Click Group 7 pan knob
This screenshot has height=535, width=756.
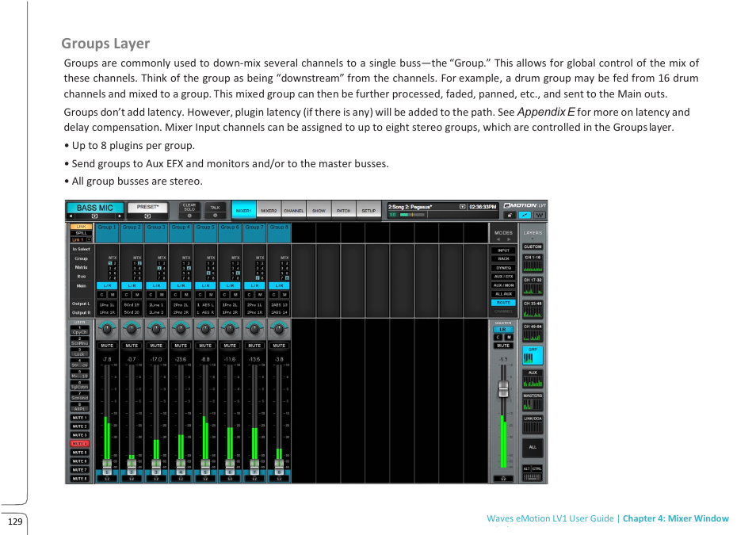pyautogui.click(x=254, y=330)
